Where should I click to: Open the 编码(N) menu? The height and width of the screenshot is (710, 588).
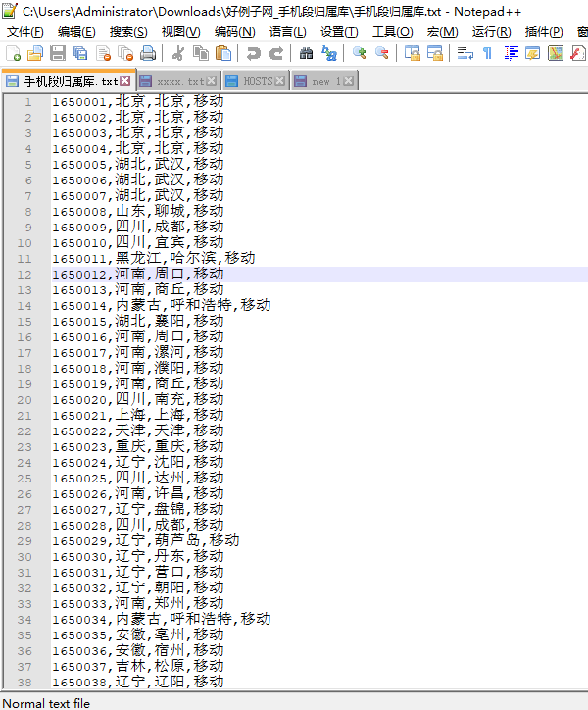point(235,32)
